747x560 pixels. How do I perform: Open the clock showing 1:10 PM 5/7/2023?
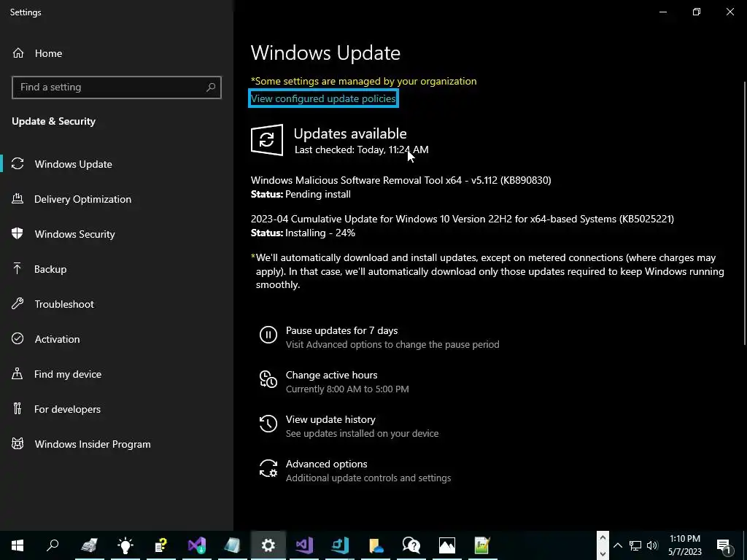point(684,545)
